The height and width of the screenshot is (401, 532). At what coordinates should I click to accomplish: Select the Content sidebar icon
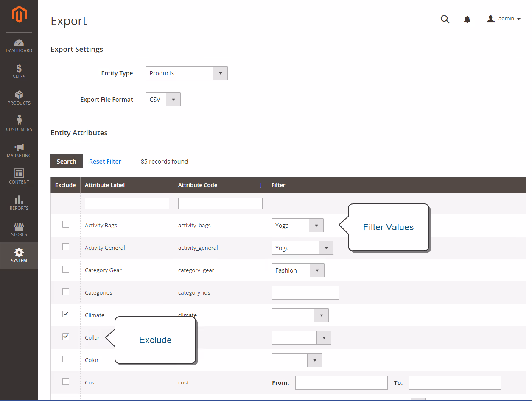(19, 176)
